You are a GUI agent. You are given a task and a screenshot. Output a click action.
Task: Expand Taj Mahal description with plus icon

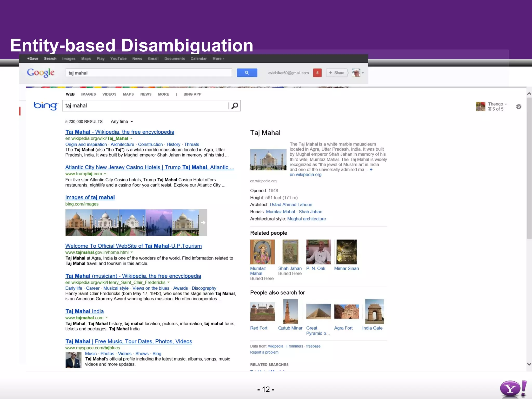coord(371,170)
